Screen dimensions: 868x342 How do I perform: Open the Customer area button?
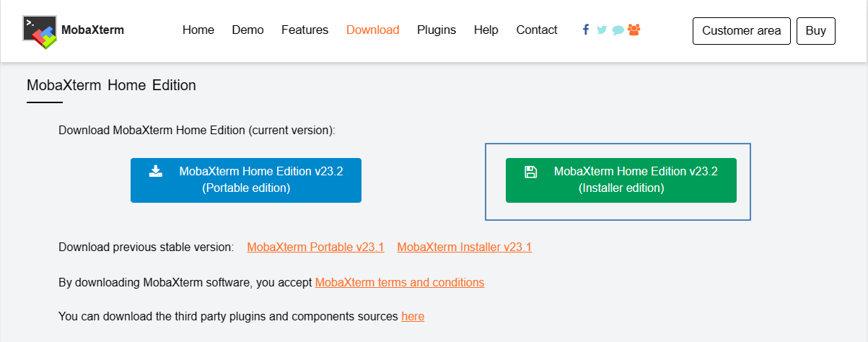[x=741, y=31]
